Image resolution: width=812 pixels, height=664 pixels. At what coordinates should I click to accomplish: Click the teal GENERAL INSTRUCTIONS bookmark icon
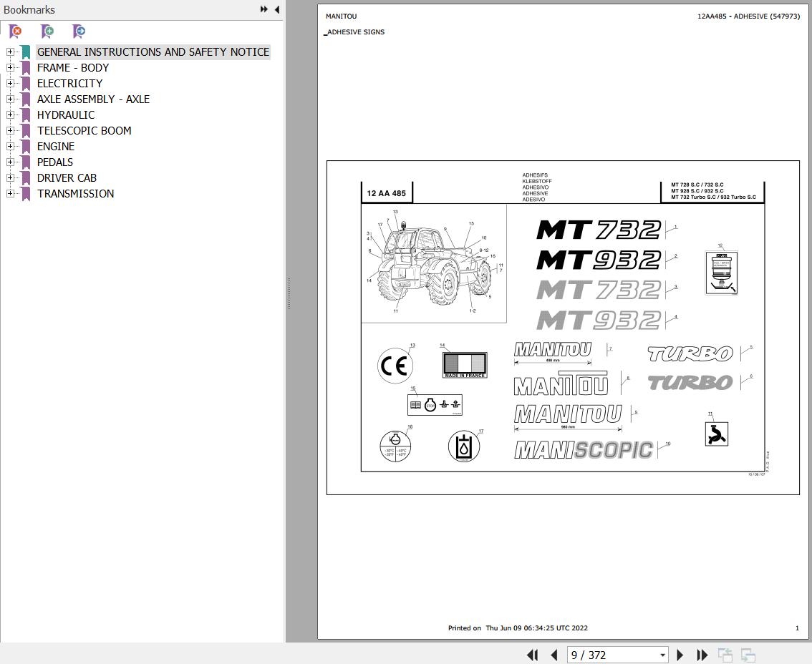[25, 52]
